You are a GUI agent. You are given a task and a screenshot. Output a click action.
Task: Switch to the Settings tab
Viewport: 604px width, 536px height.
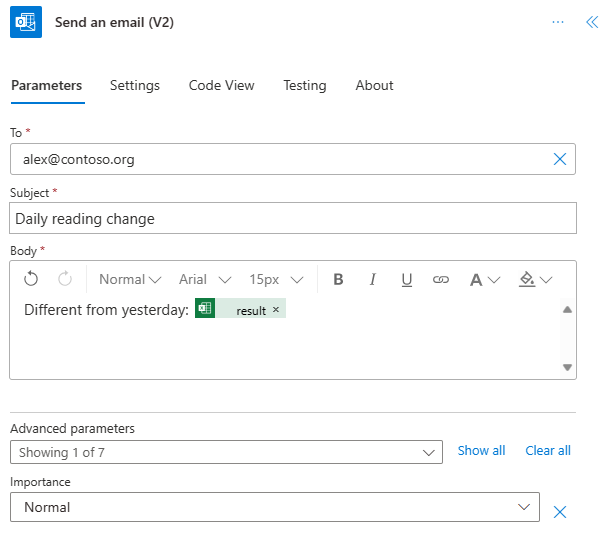(135, 85)
